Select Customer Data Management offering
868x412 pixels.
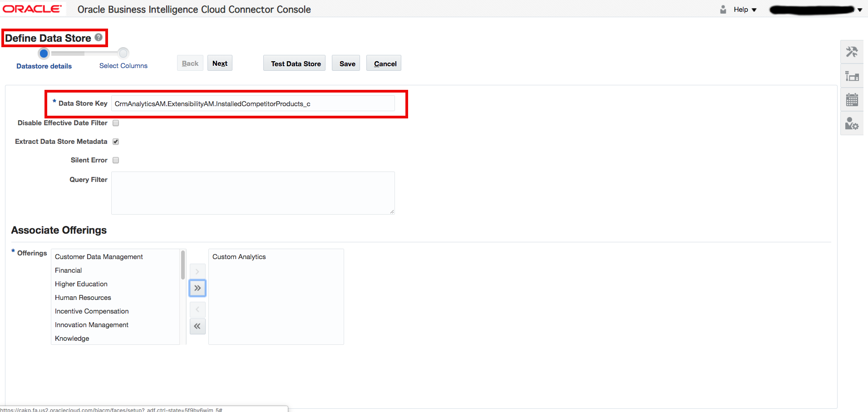click(x=99, y=257)
